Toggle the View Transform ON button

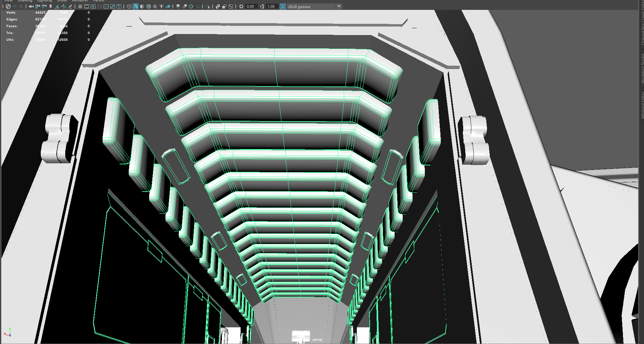coord(283,6)
